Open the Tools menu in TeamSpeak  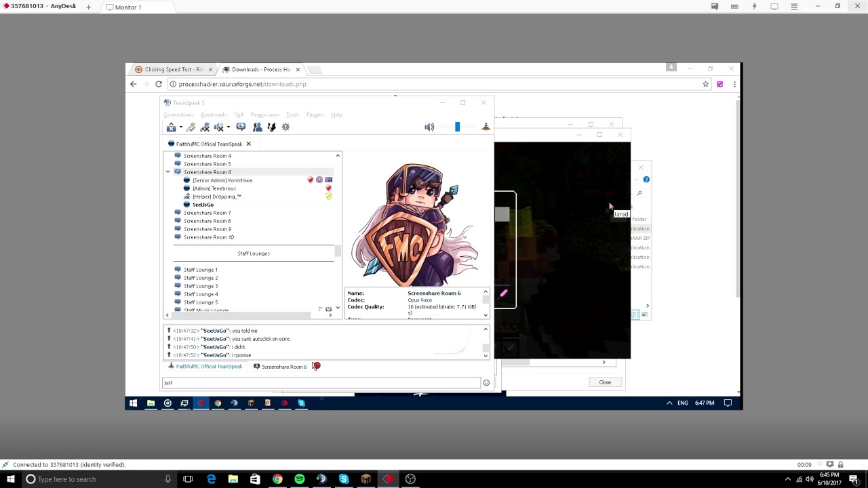292,115
